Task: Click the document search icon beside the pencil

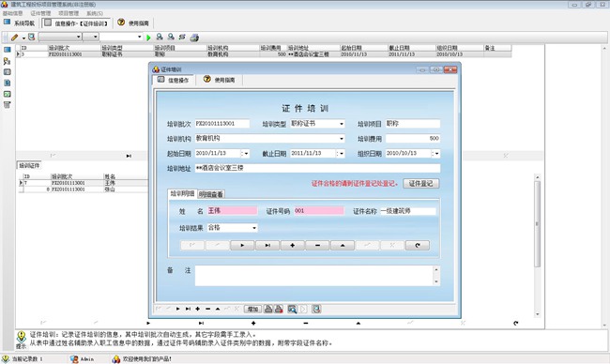Action: (x=32, y=37)
